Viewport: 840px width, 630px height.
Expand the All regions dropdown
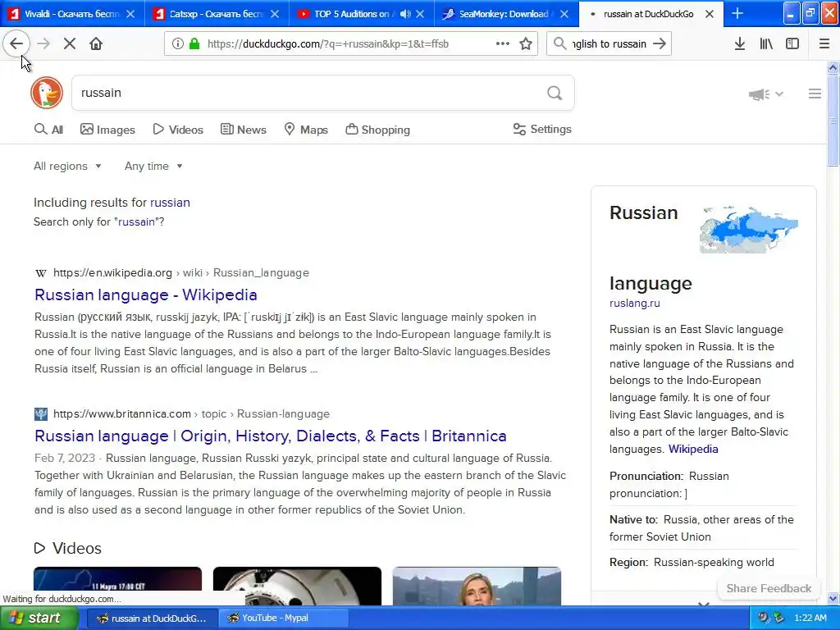(x=67, y=166)
